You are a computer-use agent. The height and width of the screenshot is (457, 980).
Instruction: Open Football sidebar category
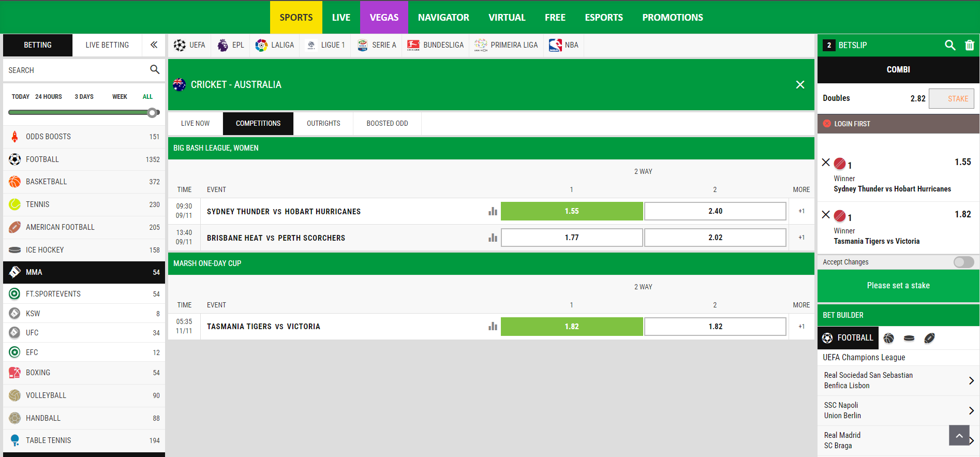coord(84,159)
